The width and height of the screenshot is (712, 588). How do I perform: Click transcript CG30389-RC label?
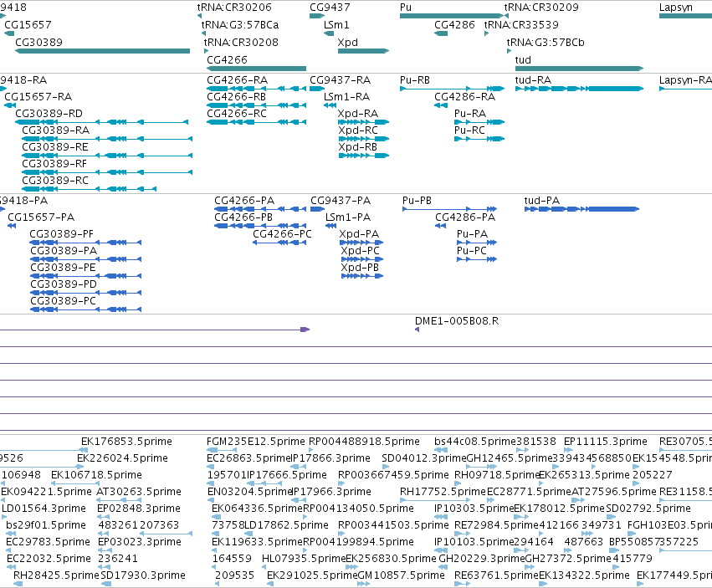click(55, 181)
